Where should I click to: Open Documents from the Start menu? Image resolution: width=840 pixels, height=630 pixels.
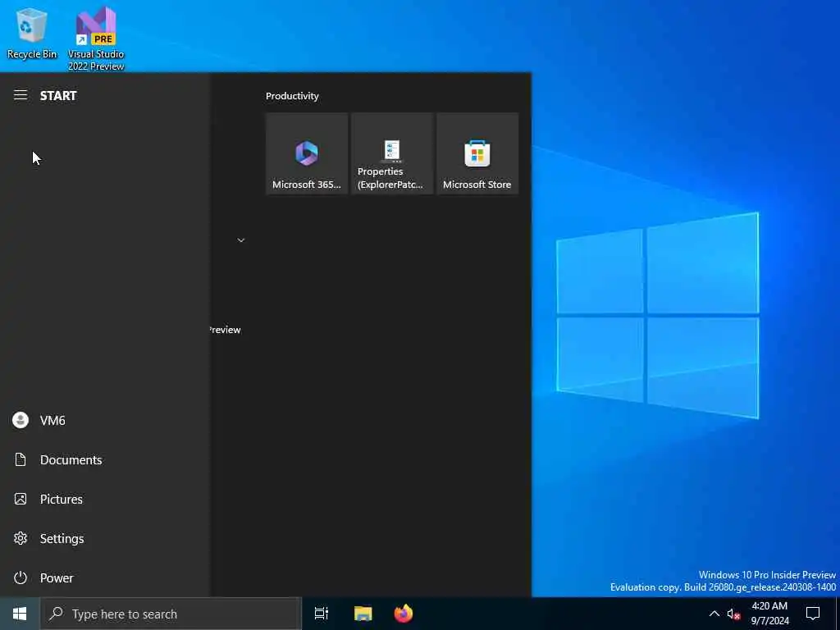(x=104, y=459)
